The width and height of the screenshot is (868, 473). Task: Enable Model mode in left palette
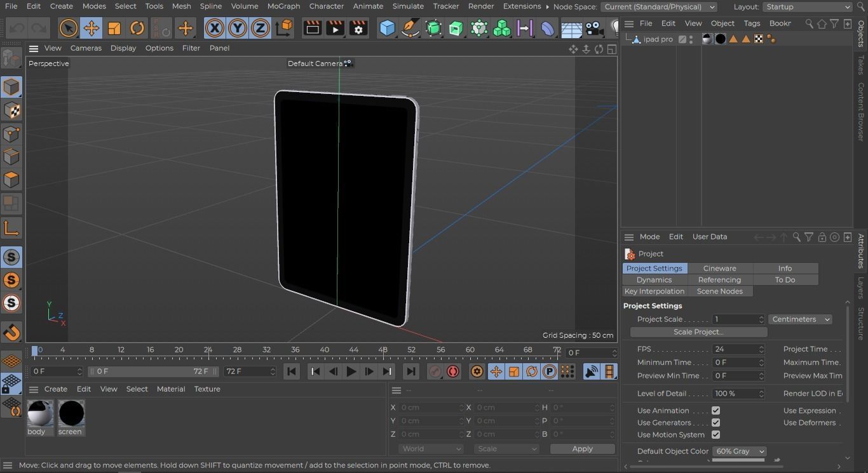point(11,87)
